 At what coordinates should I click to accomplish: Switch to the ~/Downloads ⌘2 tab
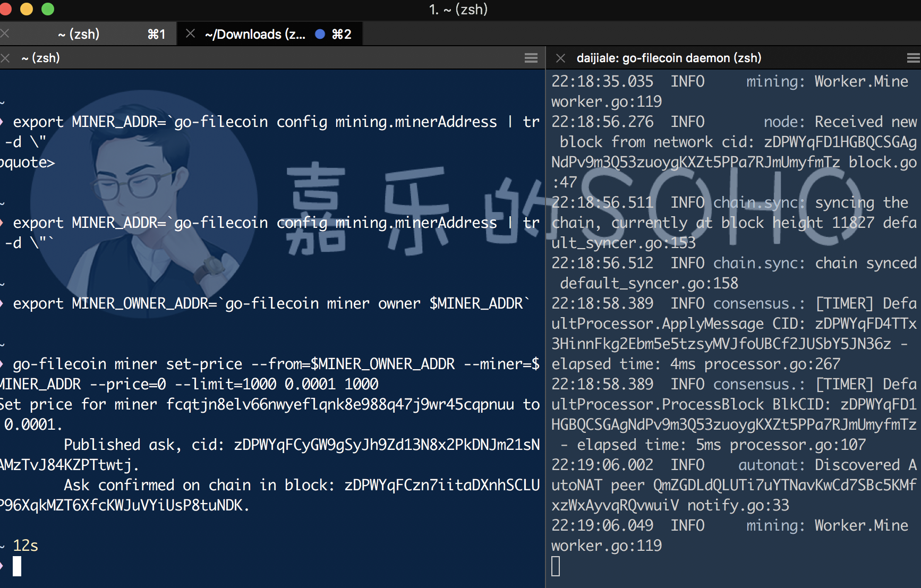(x=270, y=34)
